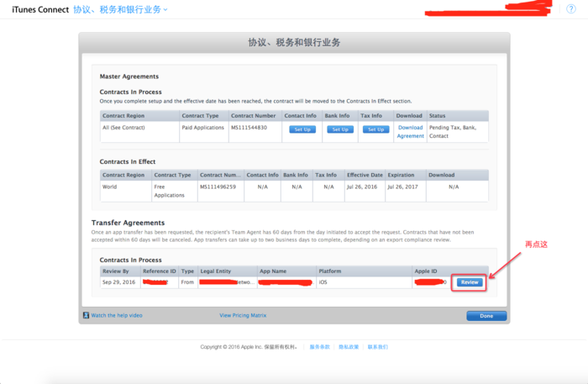Set up Bank Info for Paid Applications
The height and width of the screenshot is (384, 588).
[339, 129]
